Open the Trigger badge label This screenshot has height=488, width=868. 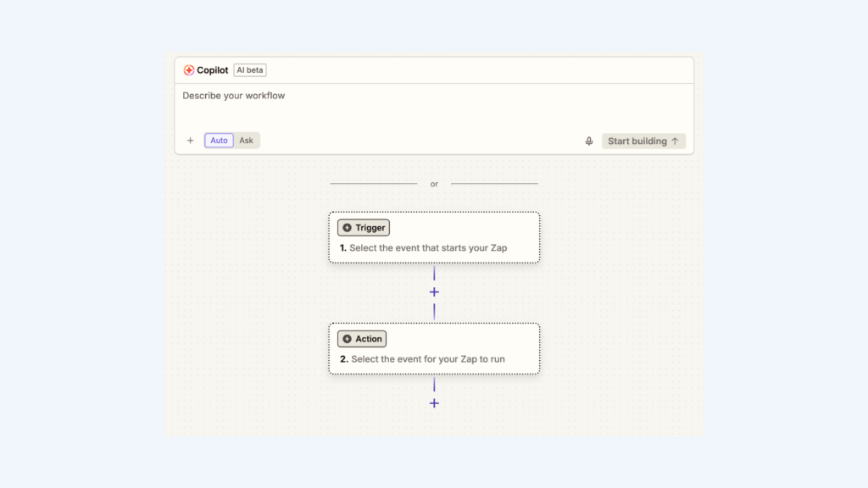coord(370,228)
